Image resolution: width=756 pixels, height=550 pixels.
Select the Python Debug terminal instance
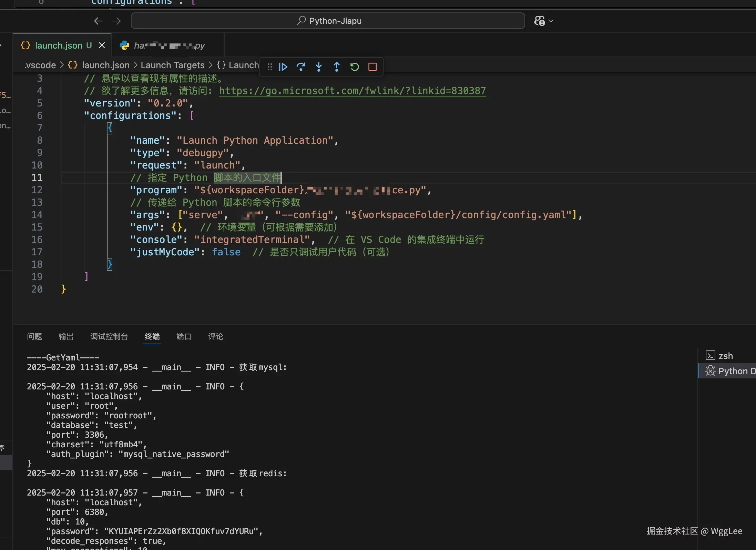(x=730, y=371)
